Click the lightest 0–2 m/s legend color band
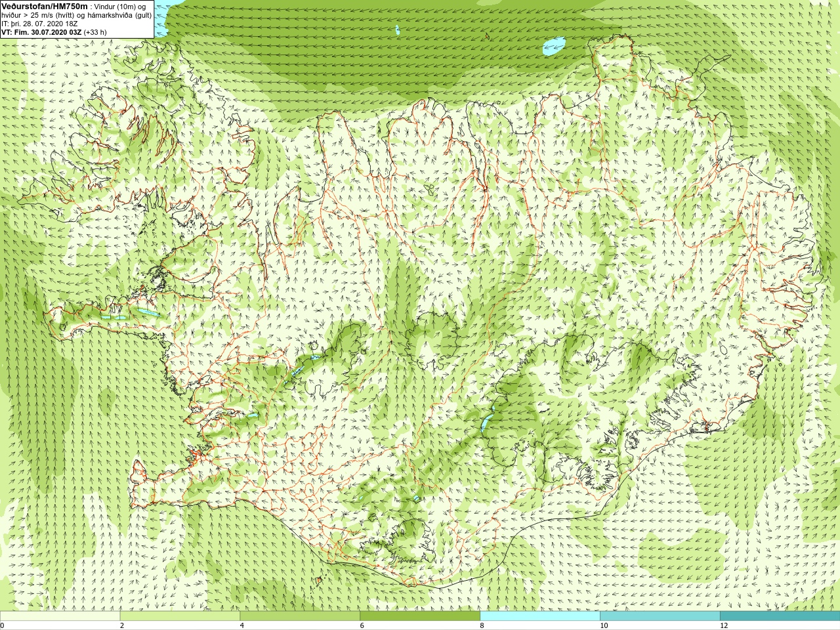 [x=60, y=617]
